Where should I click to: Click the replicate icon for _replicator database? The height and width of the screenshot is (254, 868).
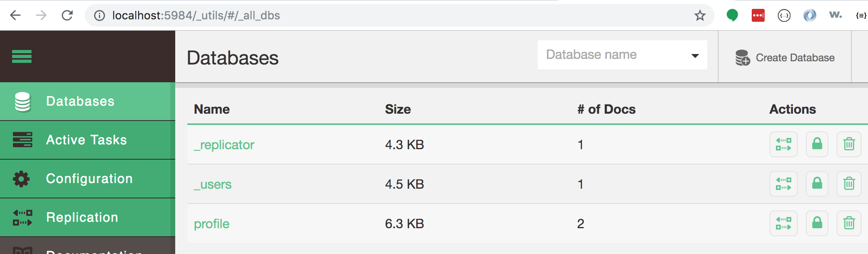coord(783,144)
